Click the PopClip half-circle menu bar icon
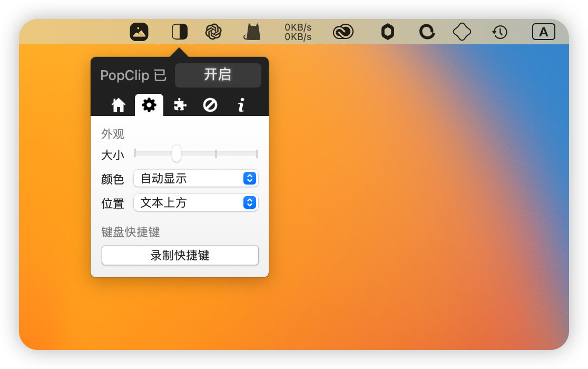588x369 pixels. click(180, 32)
